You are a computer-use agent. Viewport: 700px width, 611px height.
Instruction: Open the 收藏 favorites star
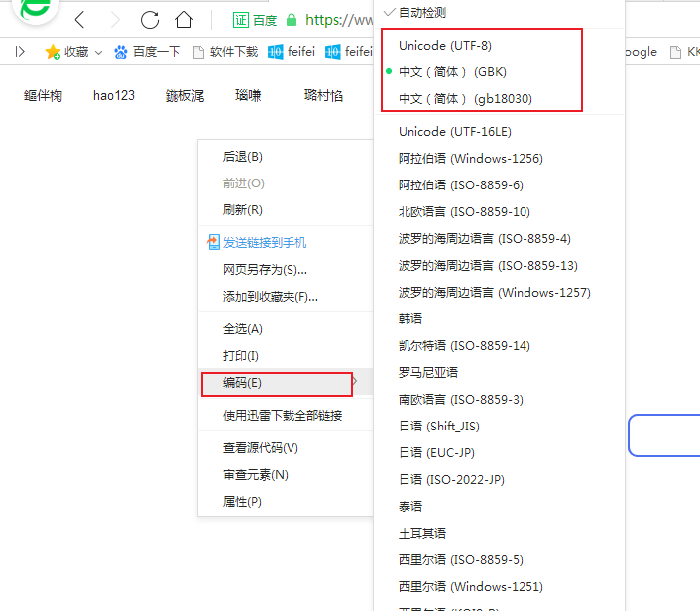click(x=54, y=52)
